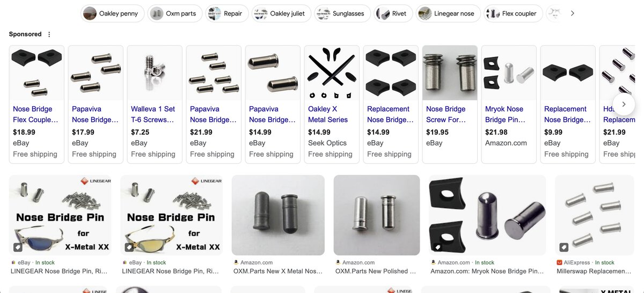Click the chips row next arrow

point(572,13)
